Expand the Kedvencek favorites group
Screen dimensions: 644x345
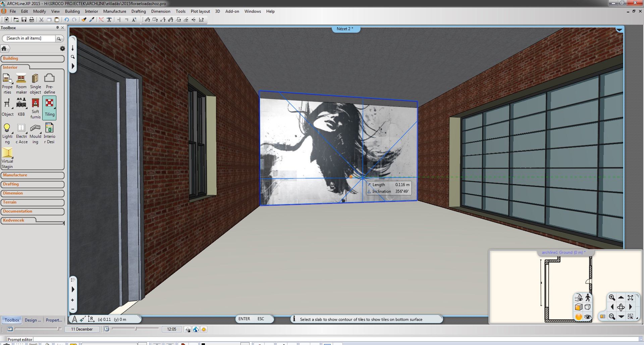pos(18,221)
